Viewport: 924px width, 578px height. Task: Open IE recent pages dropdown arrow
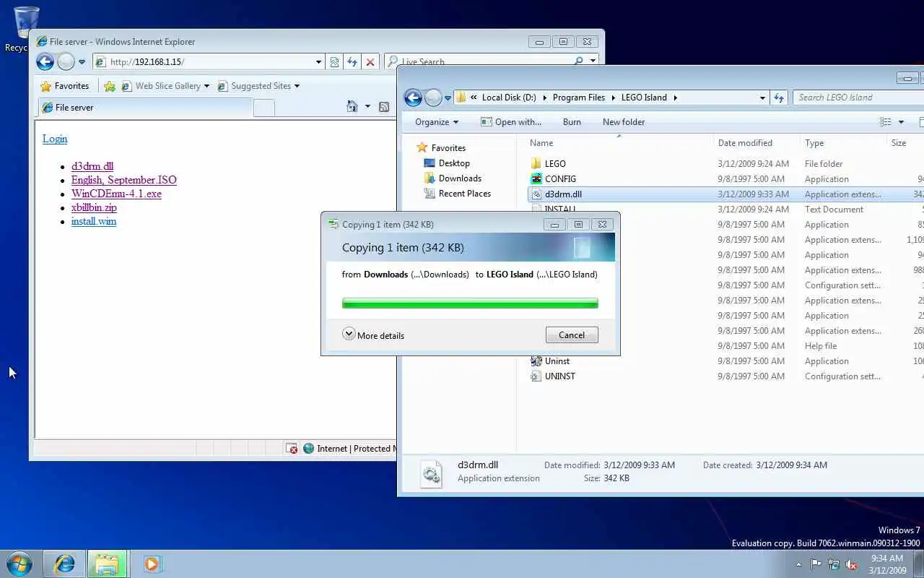pos(82,62)
